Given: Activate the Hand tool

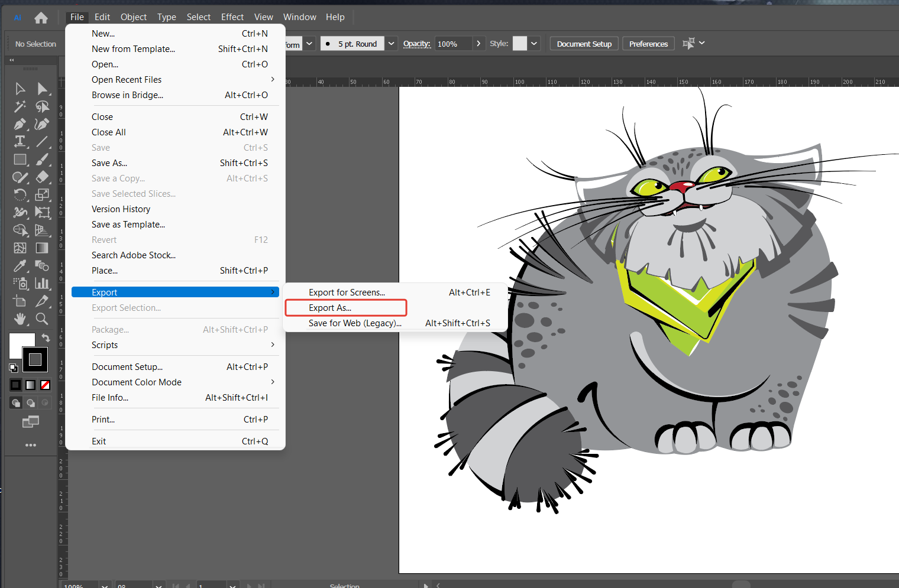Looking at the screenshot, I should [x=20, y=319].
